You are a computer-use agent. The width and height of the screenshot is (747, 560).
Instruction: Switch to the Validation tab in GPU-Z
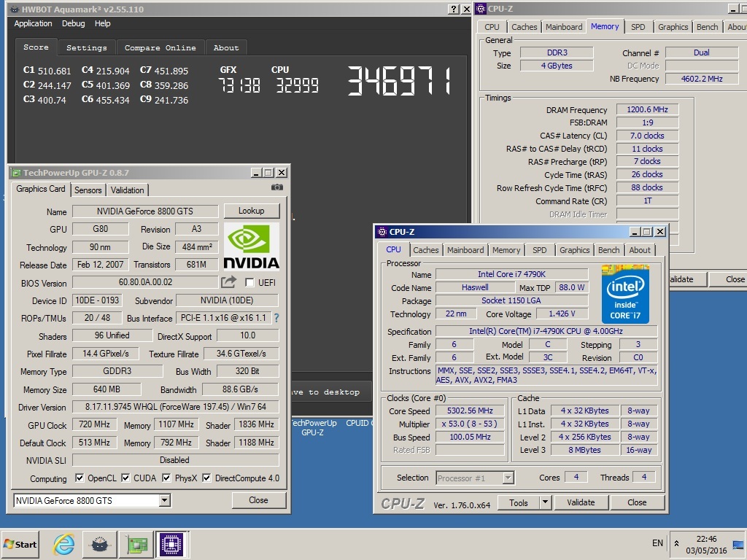click(127, 190)
